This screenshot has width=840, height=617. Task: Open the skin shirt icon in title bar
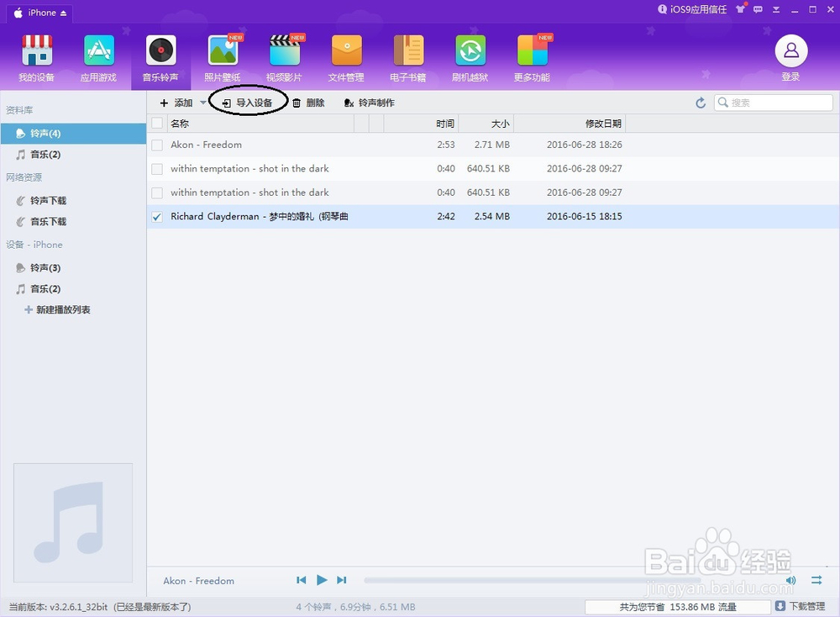point(741,8)
